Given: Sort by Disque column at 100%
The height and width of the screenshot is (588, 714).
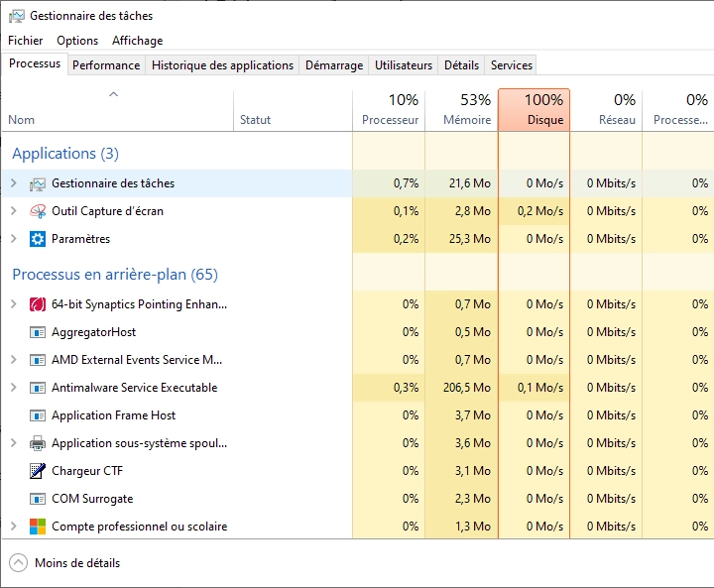Looking at the screenshot, I should pos(534,111).
